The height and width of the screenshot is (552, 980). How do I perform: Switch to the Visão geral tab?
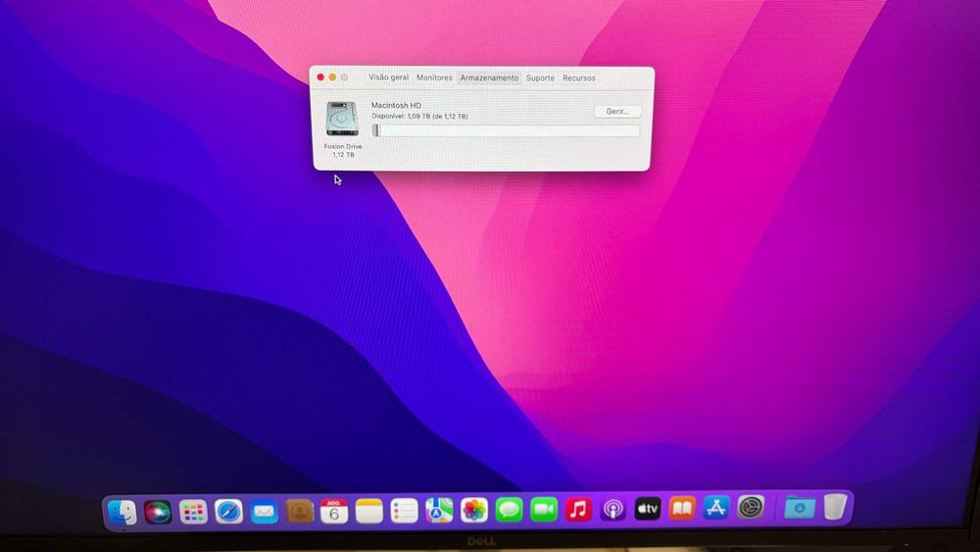coord(388,77)
